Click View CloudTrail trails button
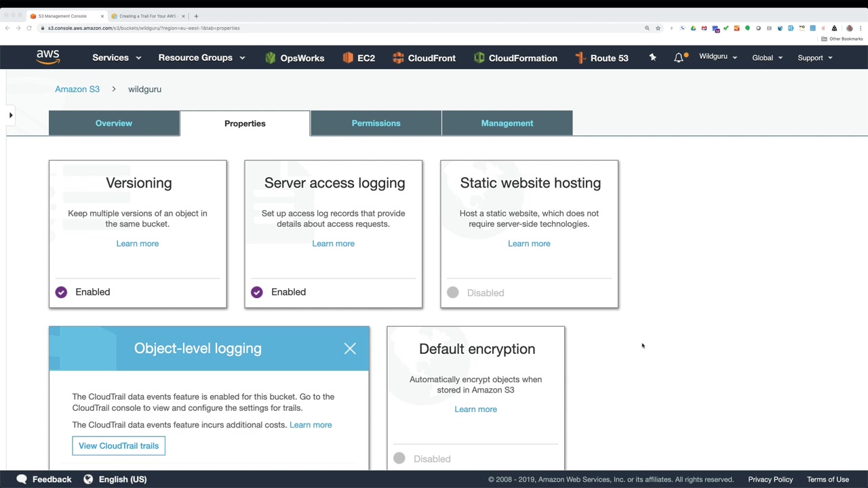Viewport: 868px width, 488px height. pyautogui.click(x=119, y=446)
